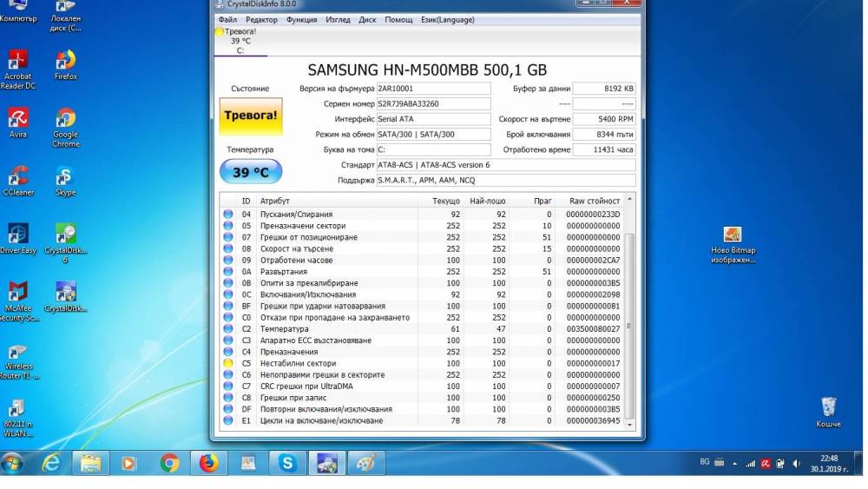The height and width of the screenshot is (489, 868).
Task: Open the volume control tray icon
Action: click(797, 464)
